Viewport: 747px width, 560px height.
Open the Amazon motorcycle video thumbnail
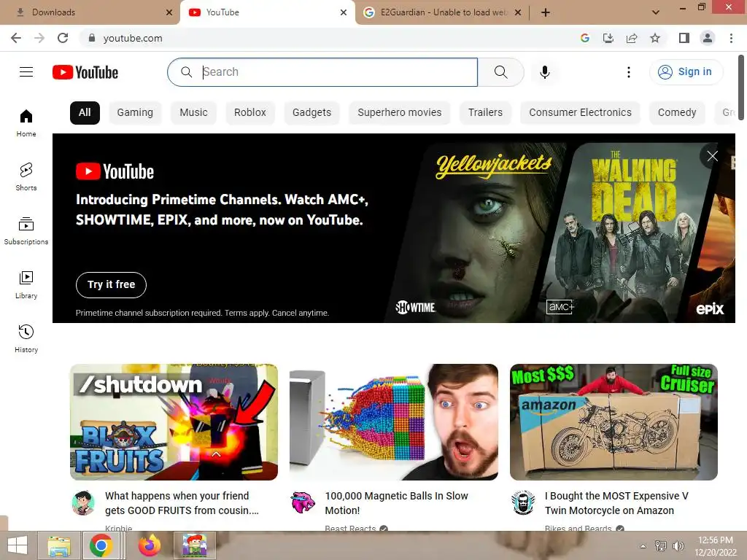point(614,422)
